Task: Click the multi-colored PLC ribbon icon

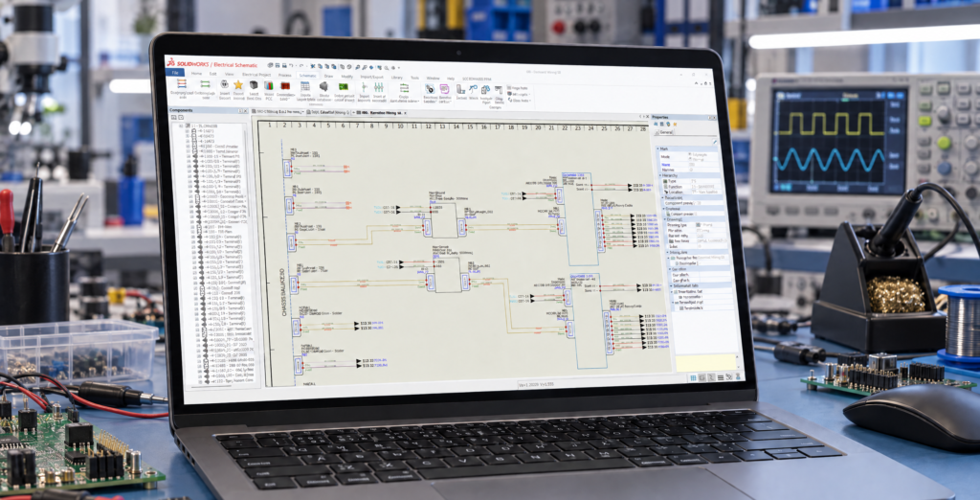Action: (x=269, y=86)
